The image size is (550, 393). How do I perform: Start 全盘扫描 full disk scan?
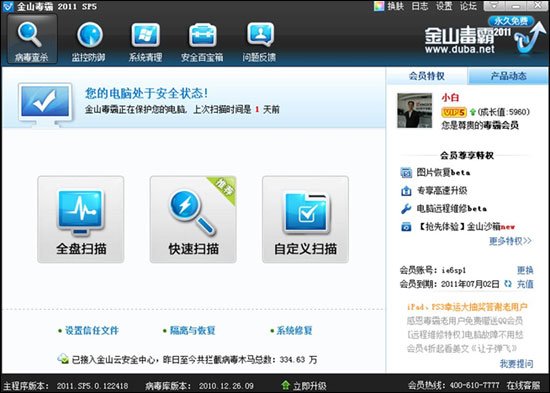(81, 219)
